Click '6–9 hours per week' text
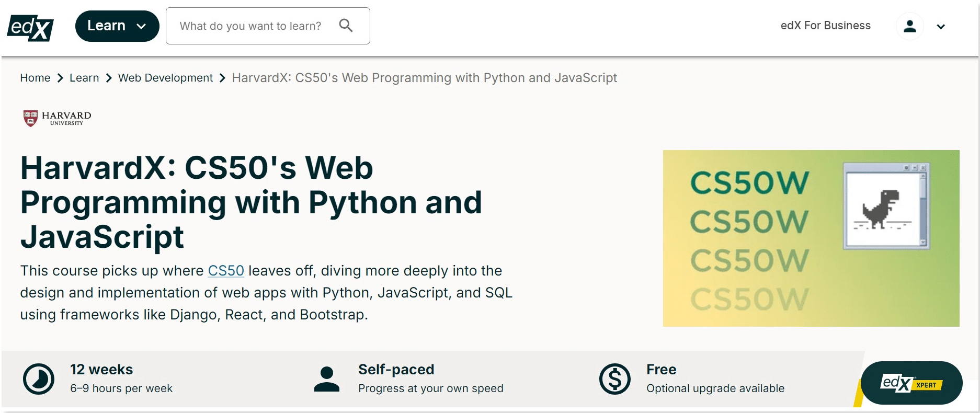 pos(121,388)
